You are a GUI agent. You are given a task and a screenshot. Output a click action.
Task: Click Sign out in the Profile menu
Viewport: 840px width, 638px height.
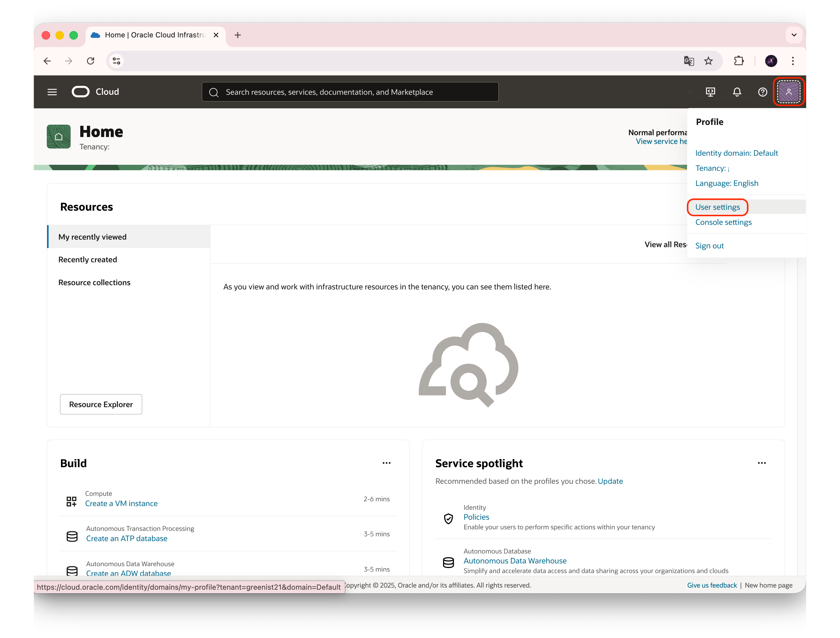[709, 246]
